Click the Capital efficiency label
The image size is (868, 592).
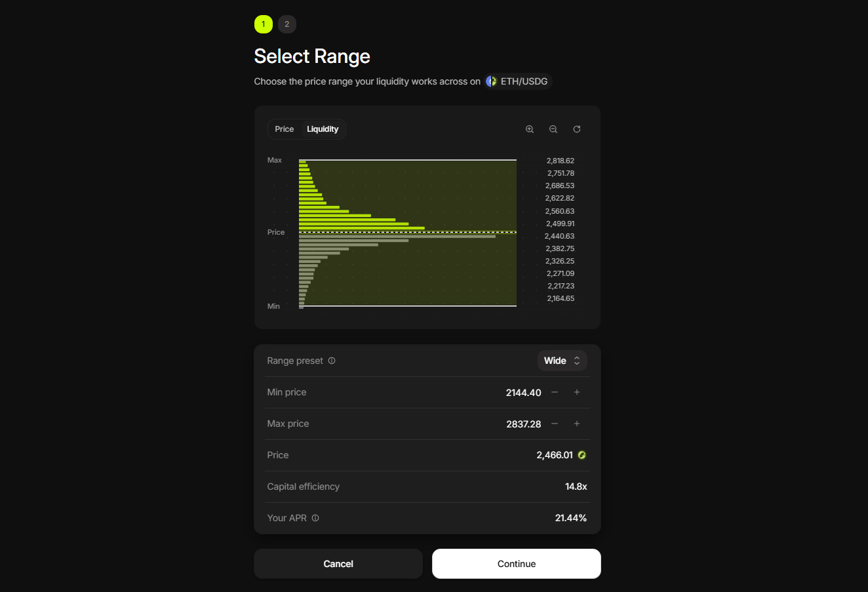coord(304,486)
